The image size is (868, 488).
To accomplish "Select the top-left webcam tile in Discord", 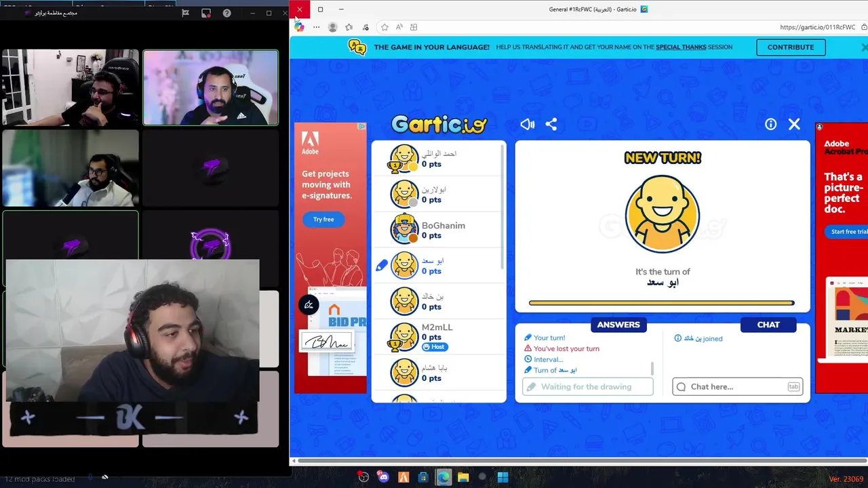I will (x=70, y=87).
